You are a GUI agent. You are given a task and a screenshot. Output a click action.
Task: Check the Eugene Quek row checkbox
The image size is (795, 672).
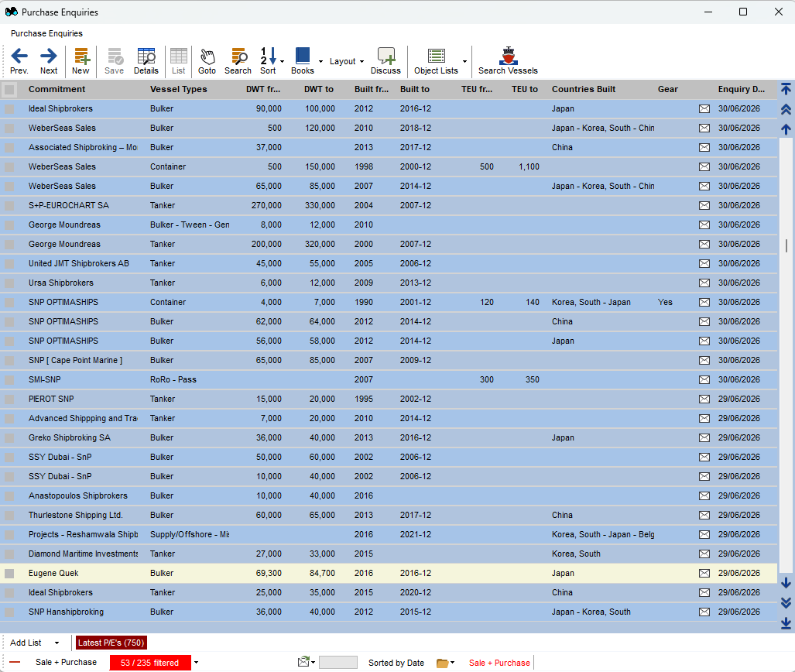[x=9, y=573]
